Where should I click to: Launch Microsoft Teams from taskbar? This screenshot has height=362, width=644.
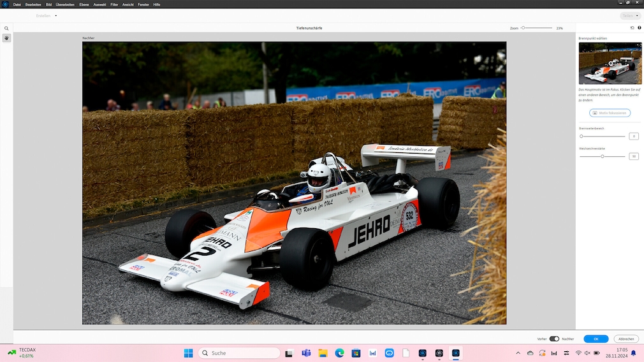click(306, 353)
